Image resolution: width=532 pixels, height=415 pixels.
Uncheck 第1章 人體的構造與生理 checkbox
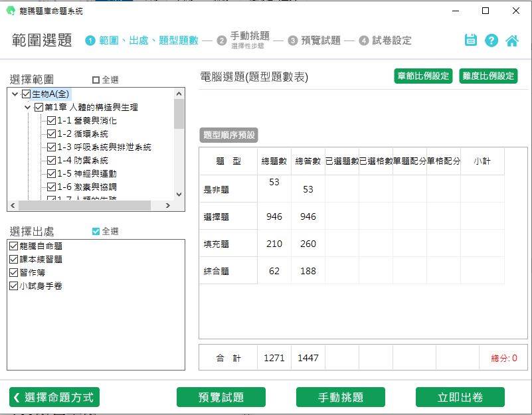(39, 107)
